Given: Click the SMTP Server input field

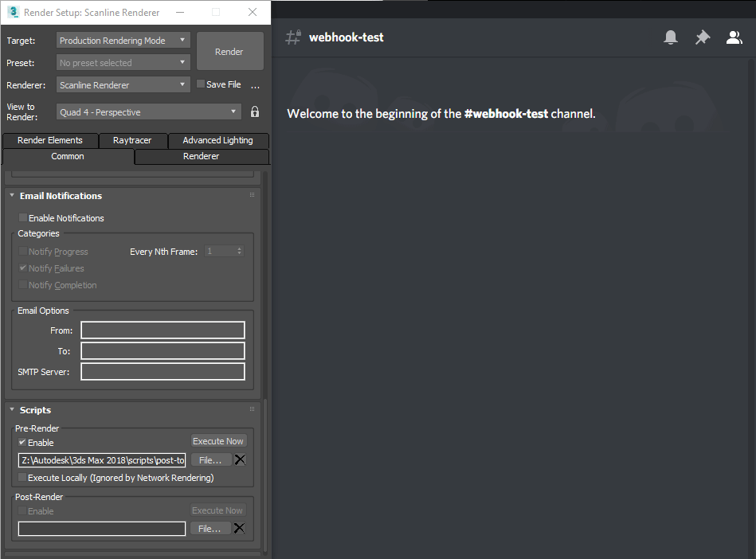Looking at the screenshot, I should (163, 372).
